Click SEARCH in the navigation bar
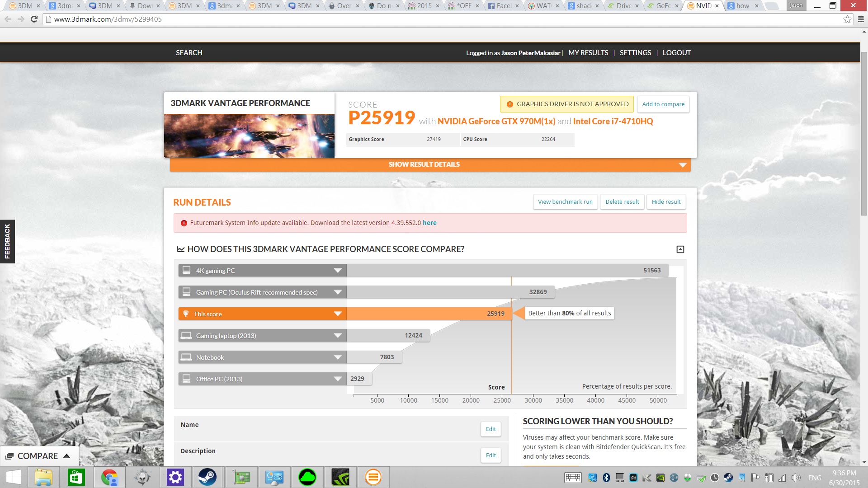The image size is (868, 488). coord(189,53)
